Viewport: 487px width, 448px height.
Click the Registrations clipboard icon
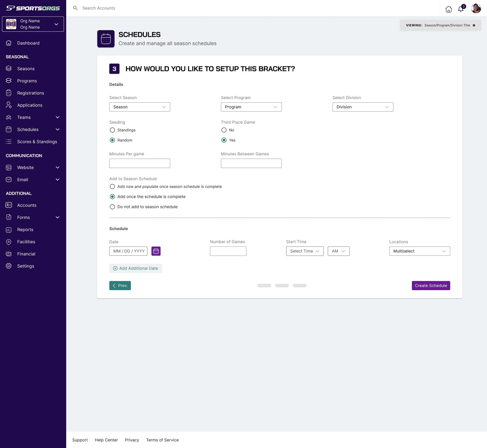click(x=9, y=93)
